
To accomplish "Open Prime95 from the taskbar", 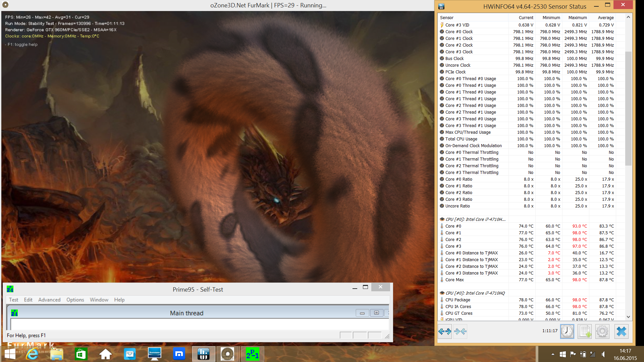I will click(x=252, y=354).
